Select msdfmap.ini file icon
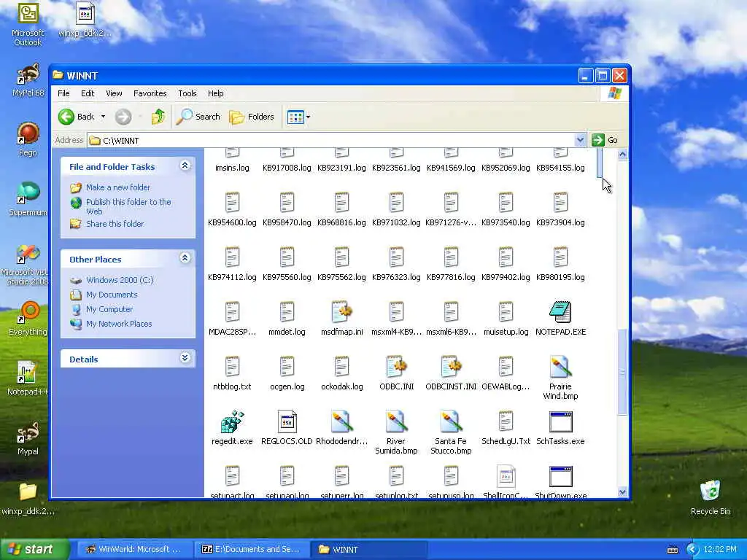This screenshot has width=747, height=560. [341, 312]
